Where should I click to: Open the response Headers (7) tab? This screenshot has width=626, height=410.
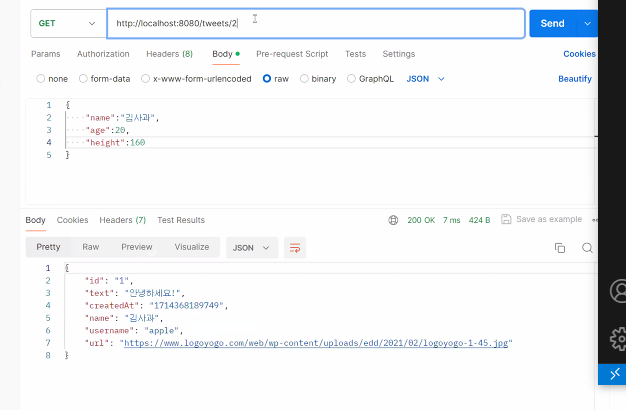pos(123,220)
